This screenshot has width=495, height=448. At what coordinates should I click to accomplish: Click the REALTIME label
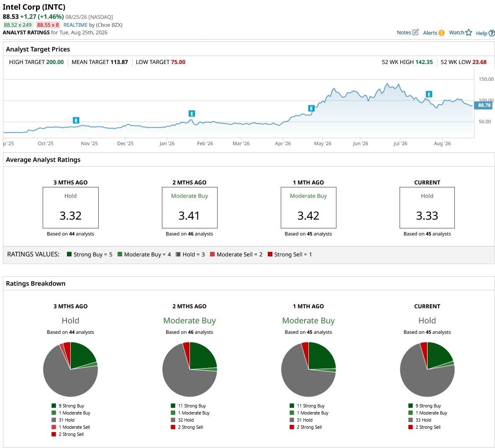(x=75, y=25)
